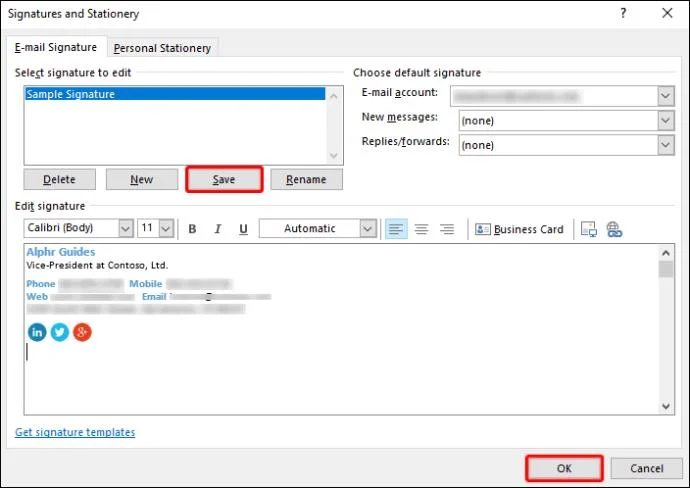Select the E-mail Signature tab

56,47
